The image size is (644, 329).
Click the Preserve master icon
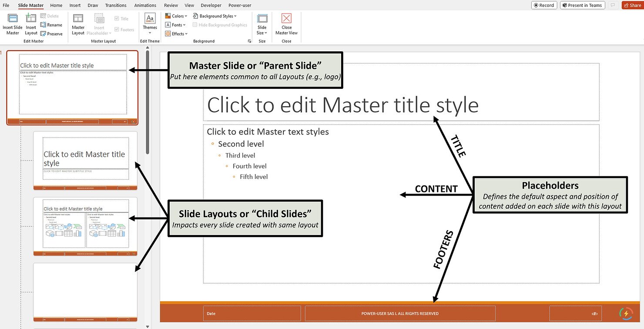click(x=44, y=34)
